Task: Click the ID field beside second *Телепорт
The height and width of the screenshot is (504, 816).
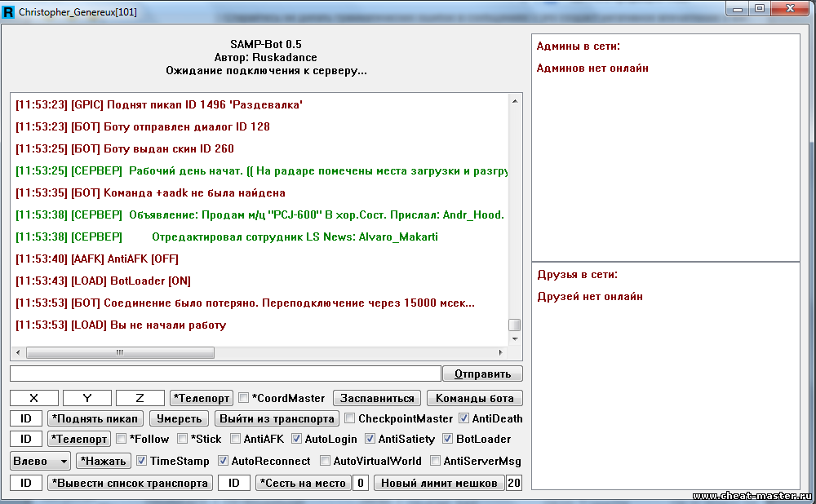Action: [x=26, y=439]
